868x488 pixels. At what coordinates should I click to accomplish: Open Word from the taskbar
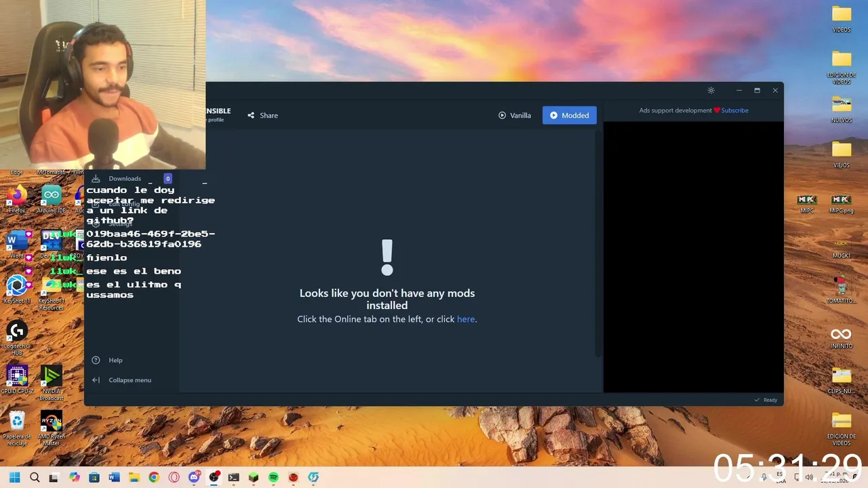114,477
